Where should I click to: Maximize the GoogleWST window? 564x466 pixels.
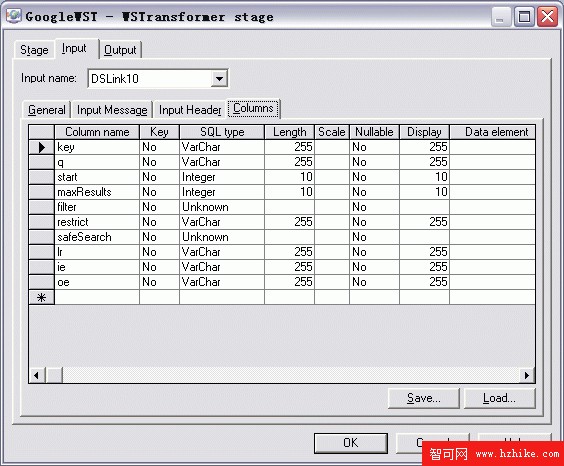(524, 17)
